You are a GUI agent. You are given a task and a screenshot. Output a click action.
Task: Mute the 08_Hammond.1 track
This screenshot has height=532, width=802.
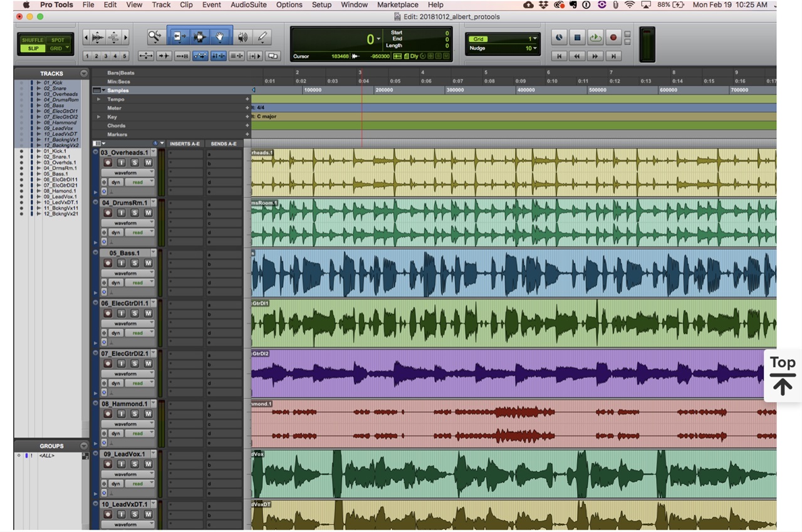[148, 414]
